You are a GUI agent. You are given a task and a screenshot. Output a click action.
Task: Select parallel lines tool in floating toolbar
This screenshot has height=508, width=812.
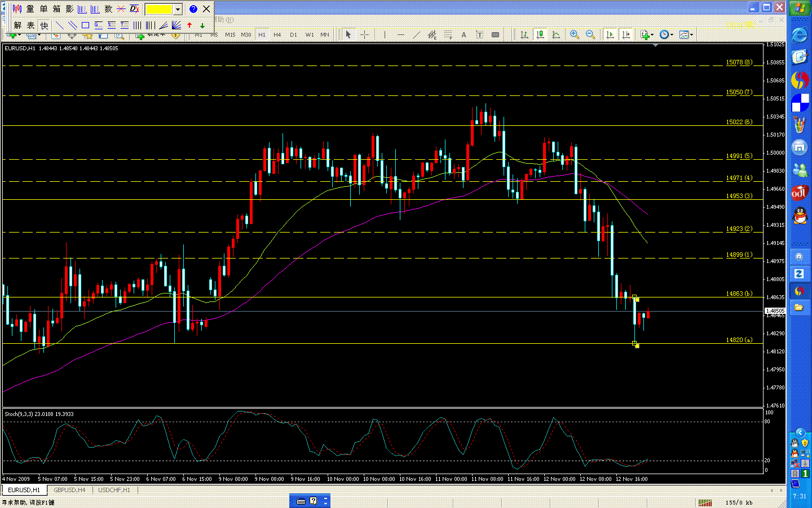tap(72, 25)
